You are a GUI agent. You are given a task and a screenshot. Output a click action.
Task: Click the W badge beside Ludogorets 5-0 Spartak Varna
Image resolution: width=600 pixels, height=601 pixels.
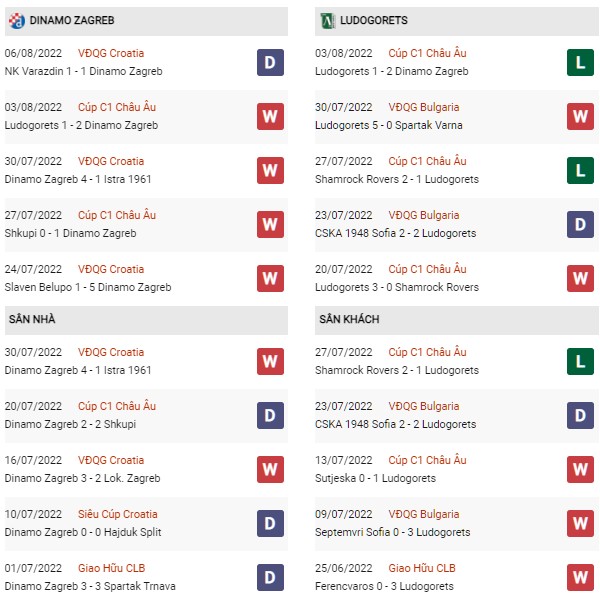[x=580, y=117]
